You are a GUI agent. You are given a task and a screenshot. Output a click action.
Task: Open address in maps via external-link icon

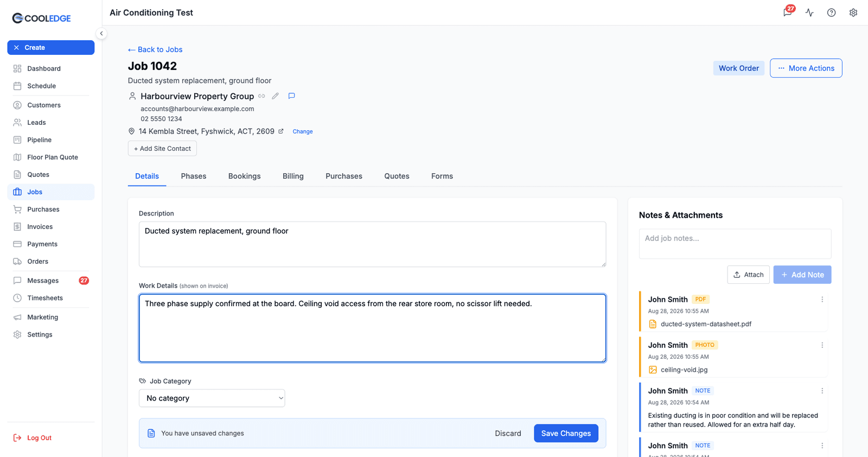(x=281, y=131)
